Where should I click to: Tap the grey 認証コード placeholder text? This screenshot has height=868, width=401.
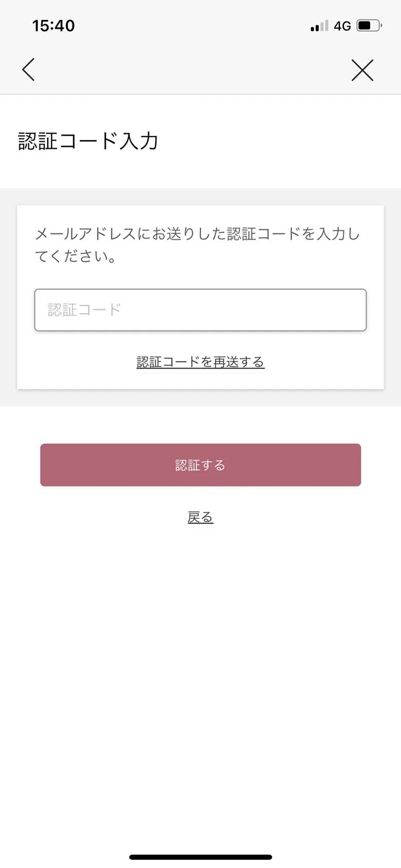pos(84,310)
